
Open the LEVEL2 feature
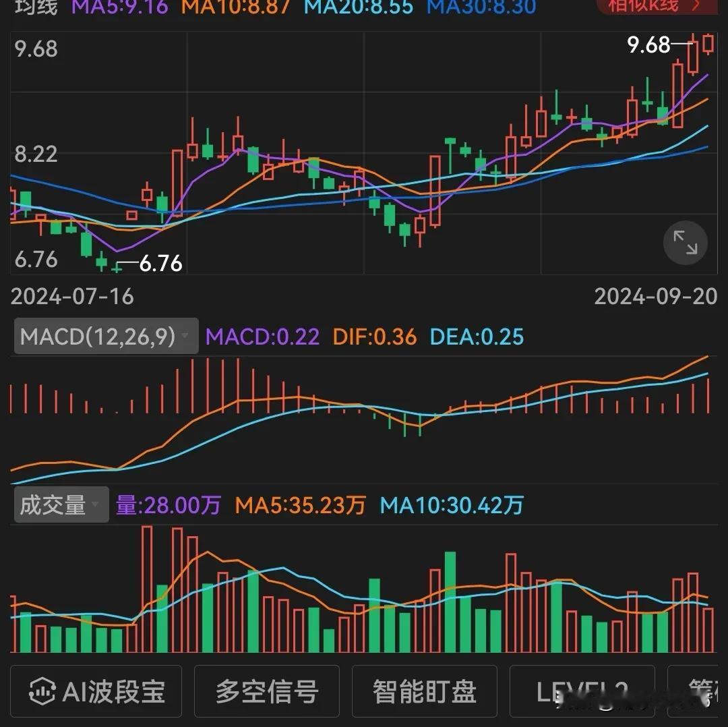(x=582, y=691)
